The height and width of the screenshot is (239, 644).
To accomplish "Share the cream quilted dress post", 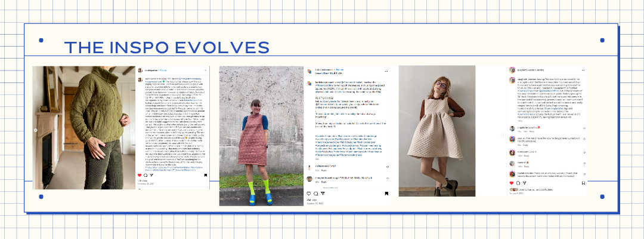I will pyautogui.click(x=525, y=183).
